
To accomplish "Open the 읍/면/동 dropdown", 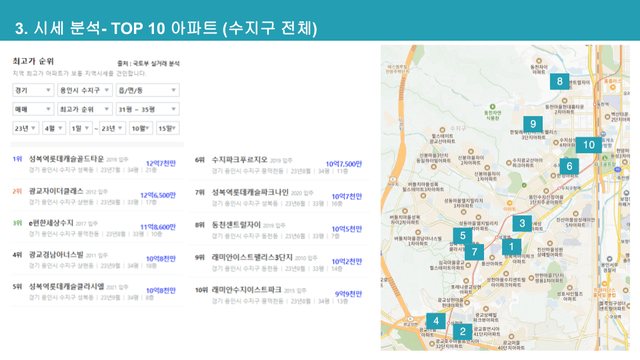I will 147,90.
